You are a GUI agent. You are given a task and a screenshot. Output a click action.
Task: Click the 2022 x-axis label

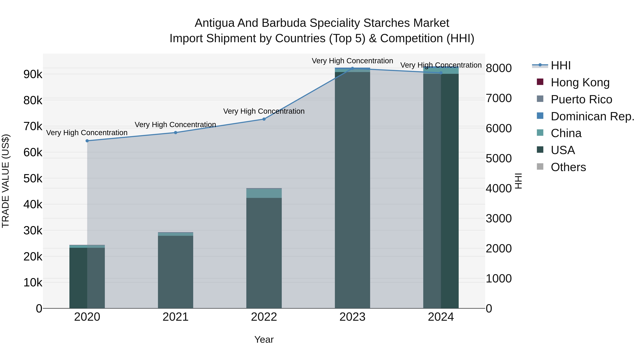point(264,317)
